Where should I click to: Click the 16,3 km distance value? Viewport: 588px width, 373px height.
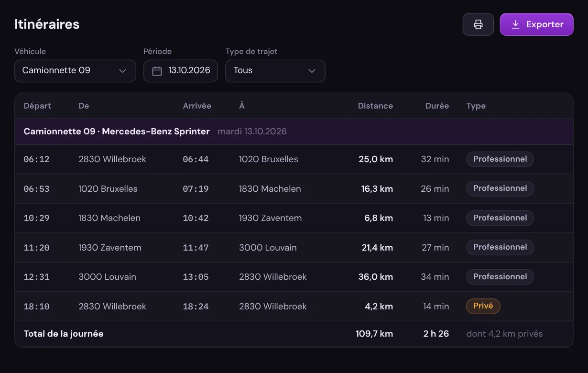[377, 189]
